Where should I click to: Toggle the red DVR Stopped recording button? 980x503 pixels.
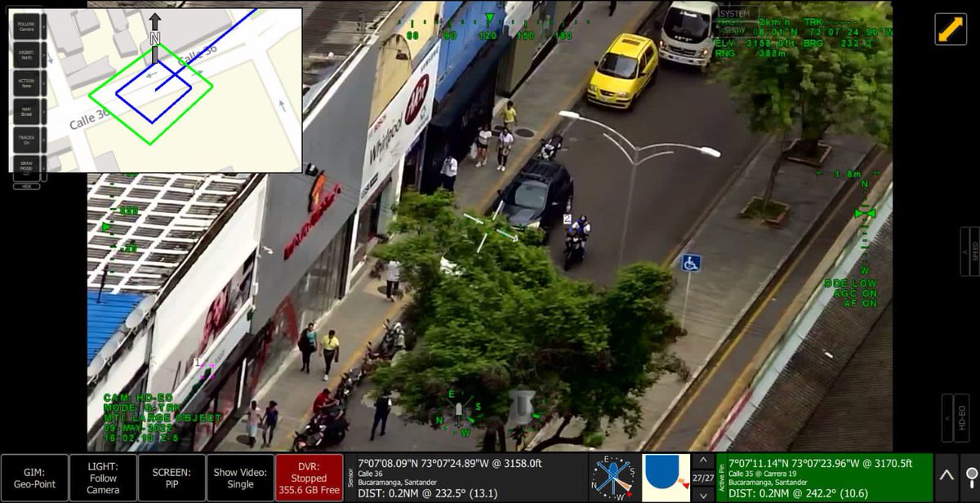(310, 478)
